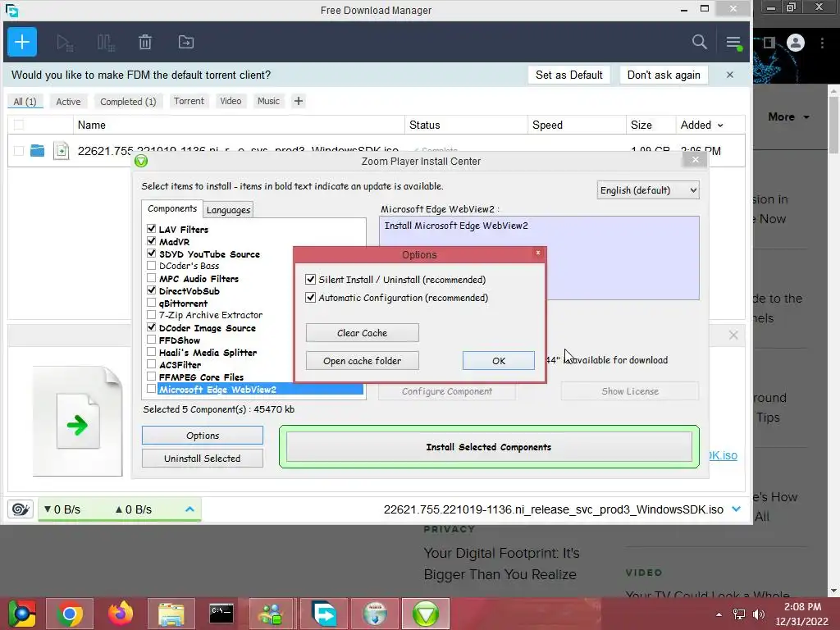This screenshot has width=840, height=630.
Task: Click the Zoom Player logo icon in dialog title
Action: (x=141, y=161)
